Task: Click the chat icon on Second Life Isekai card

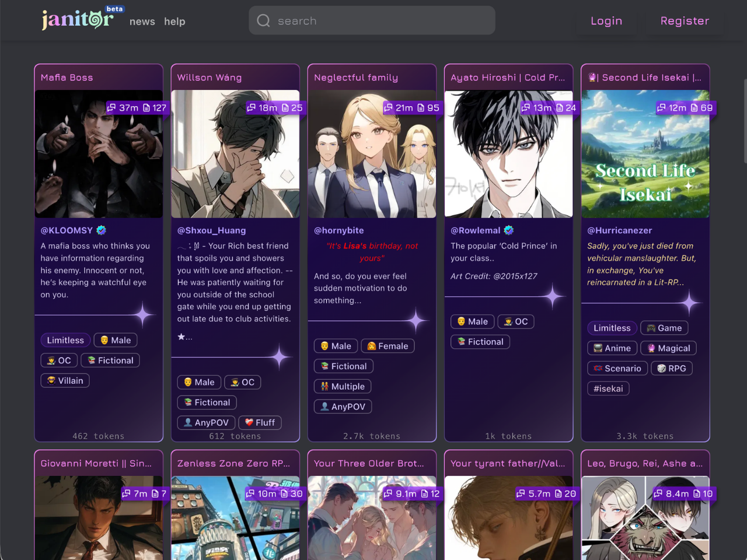Action: click(662, 108)
